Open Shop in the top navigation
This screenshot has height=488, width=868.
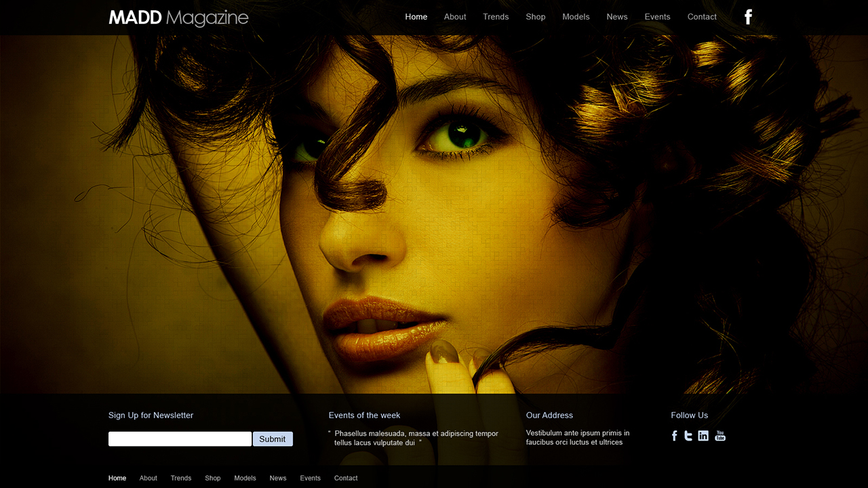tap(536, 17)
